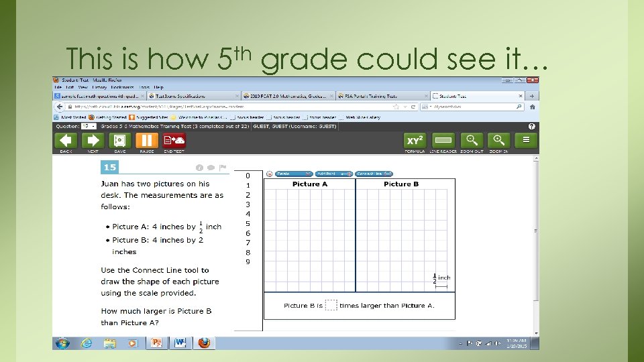Bookmark the page with the star icon
The height and width of the screenshot is (362, 644).
396,107
